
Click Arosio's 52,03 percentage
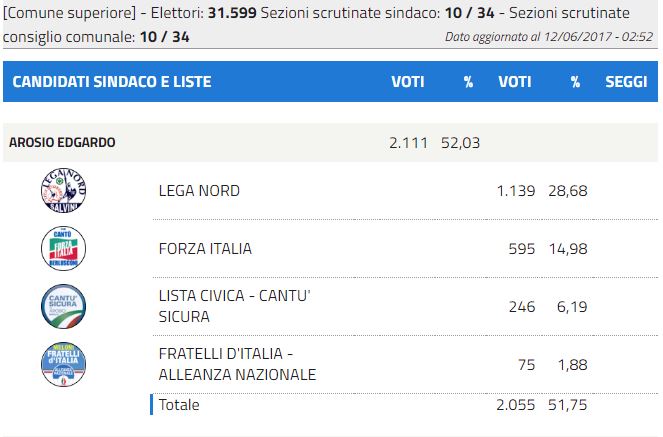coord(460,143)
